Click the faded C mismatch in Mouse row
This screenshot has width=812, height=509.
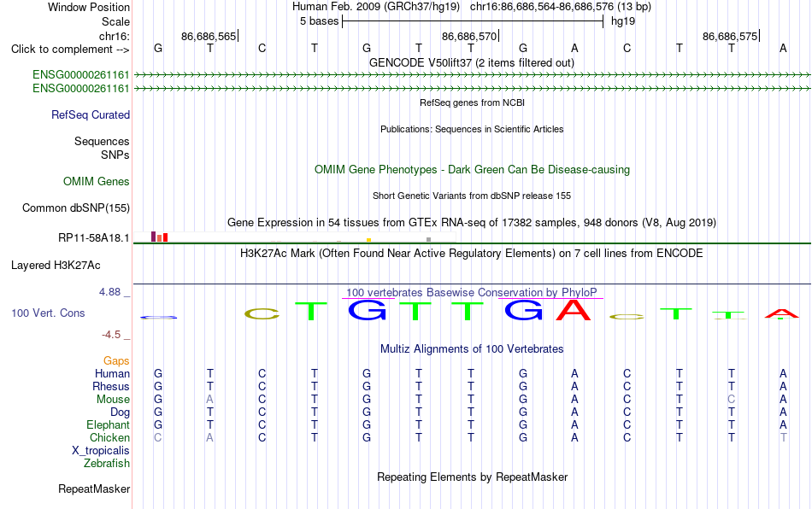click(x=731, y=400)
